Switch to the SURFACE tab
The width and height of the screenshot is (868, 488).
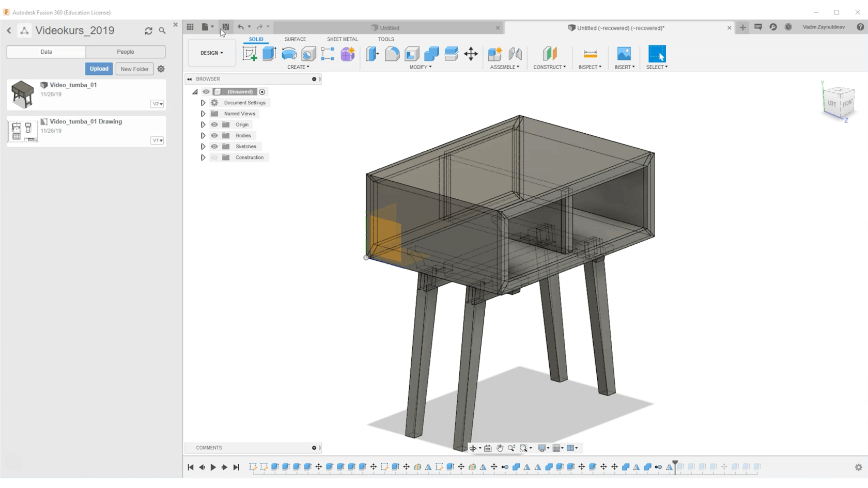click(295, 39)
